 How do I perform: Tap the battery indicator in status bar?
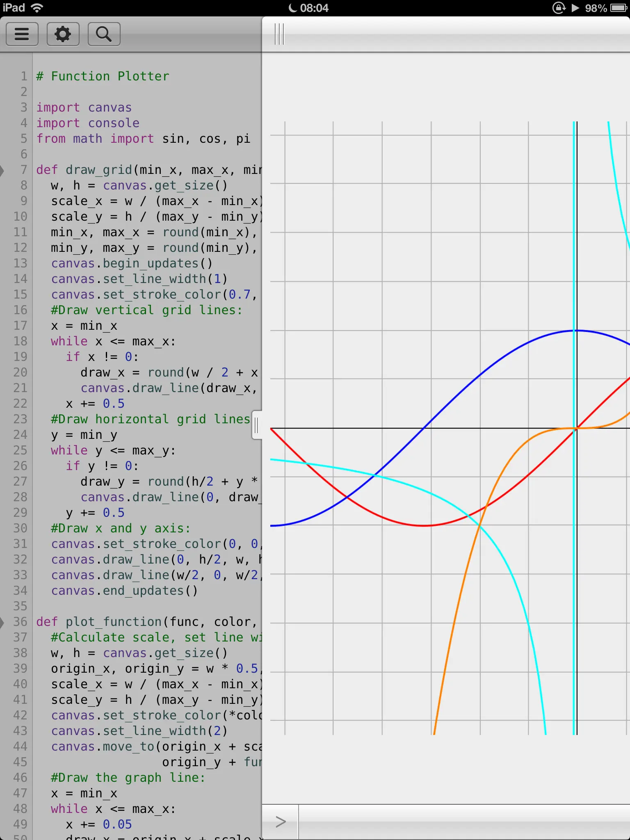tap(619, 8)
